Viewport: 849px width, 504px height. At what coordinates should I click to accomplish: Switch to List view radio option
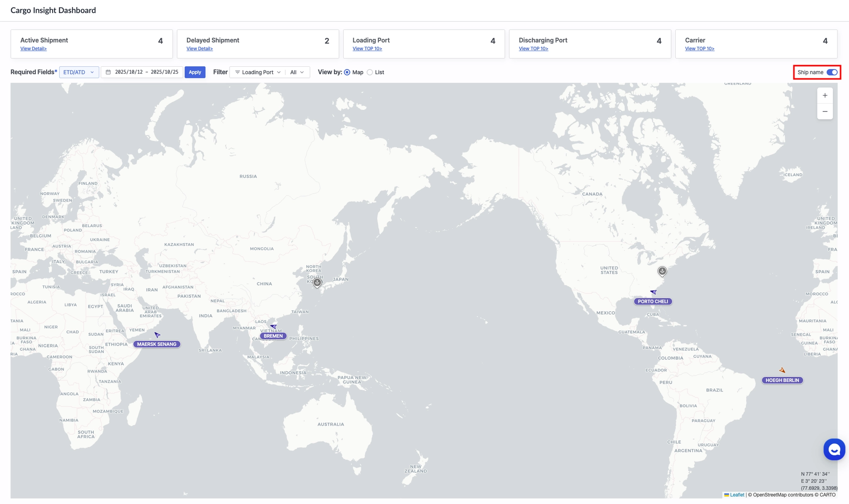click(370, 73)
